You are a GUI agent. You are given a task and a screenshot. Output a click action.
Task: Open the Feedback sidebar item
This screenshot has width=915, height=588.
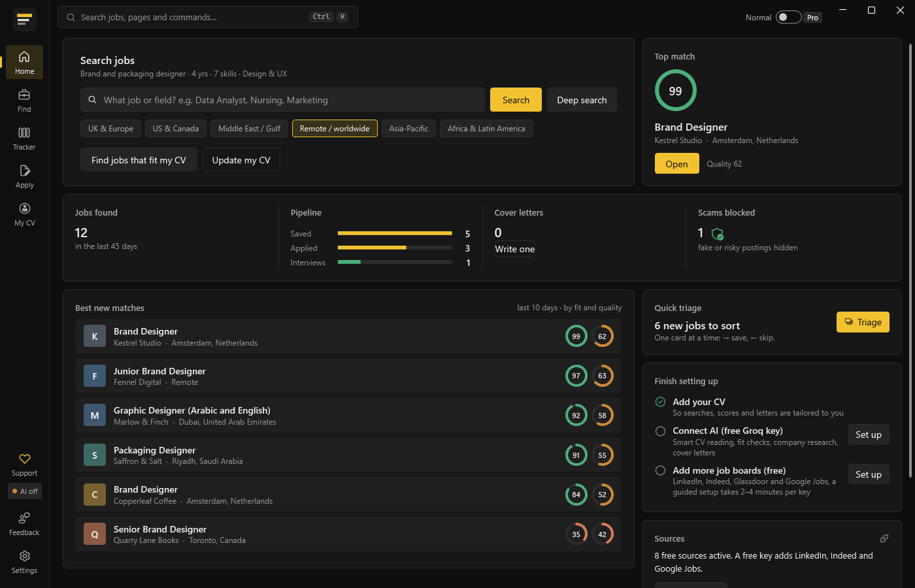[x=24, y=523]
